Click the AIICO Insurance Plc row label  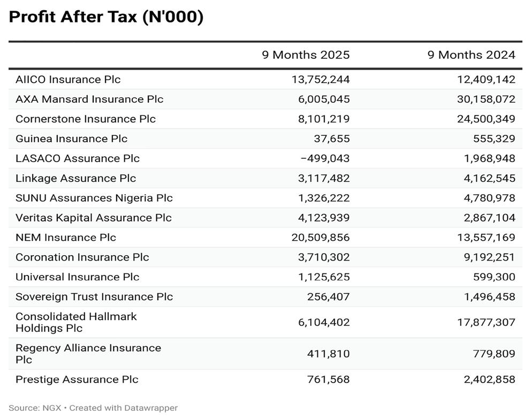[x=68, y=80]
